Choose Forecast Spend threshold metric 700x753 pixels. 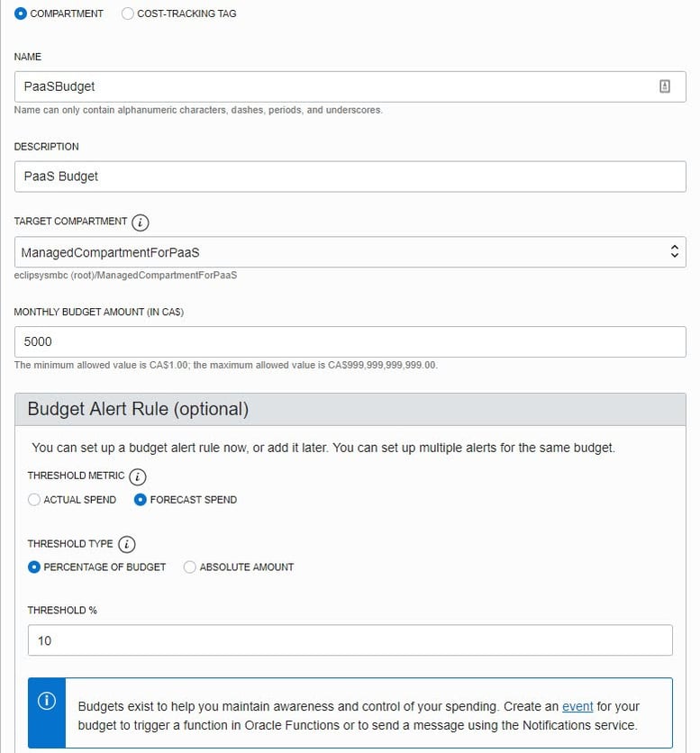[x=141, y=500]
